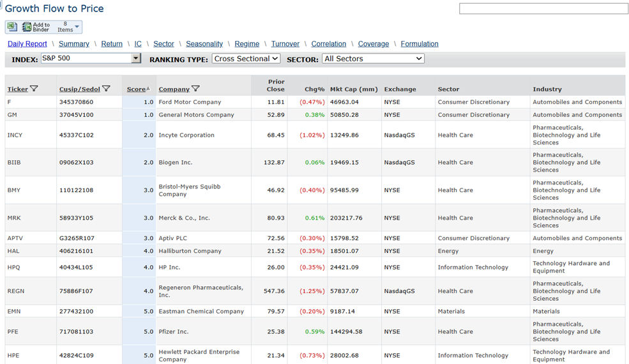Open the Daily Report tab
This screenshot has width=629, height=364.
pyautogui.click(x=27, y=44)
